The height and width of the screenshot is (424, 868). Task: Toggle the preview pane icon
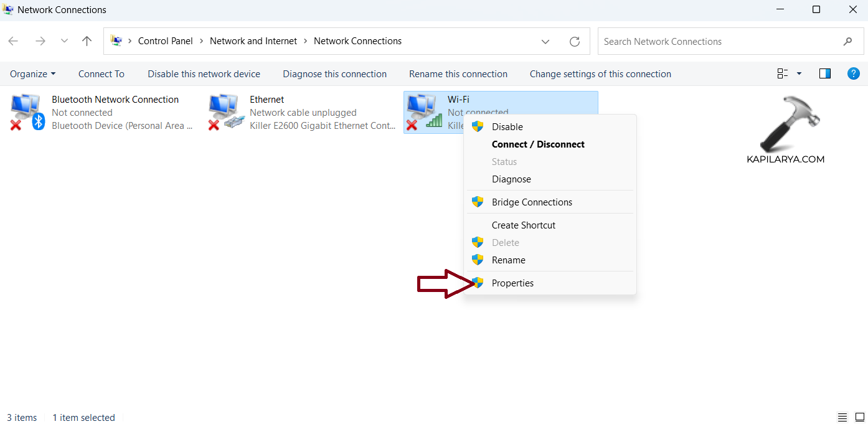(825, 73)
